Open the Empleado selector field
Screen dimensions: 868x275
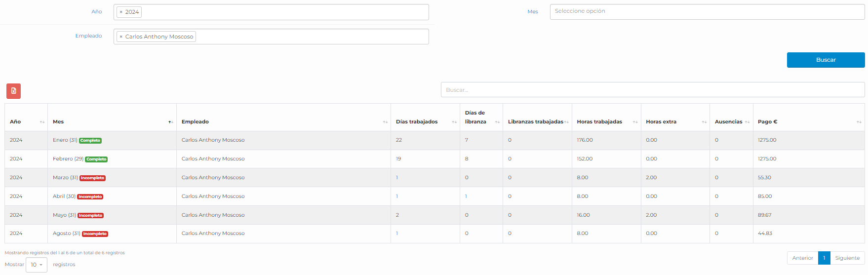(311, 37)
